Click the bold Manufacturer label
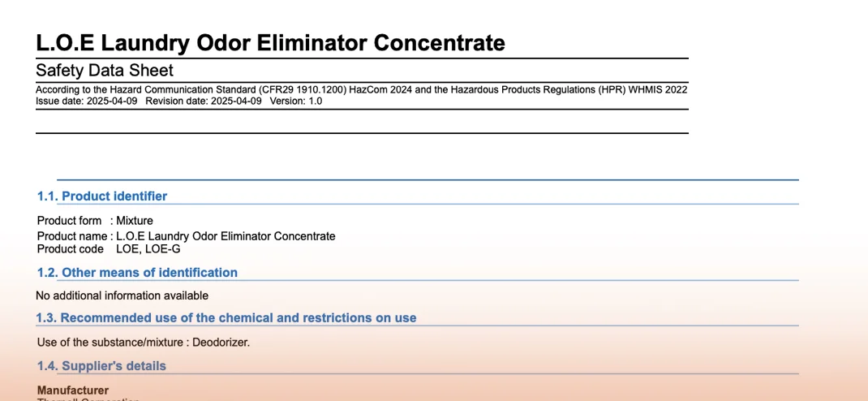868x401 pixels. (73, 390)
